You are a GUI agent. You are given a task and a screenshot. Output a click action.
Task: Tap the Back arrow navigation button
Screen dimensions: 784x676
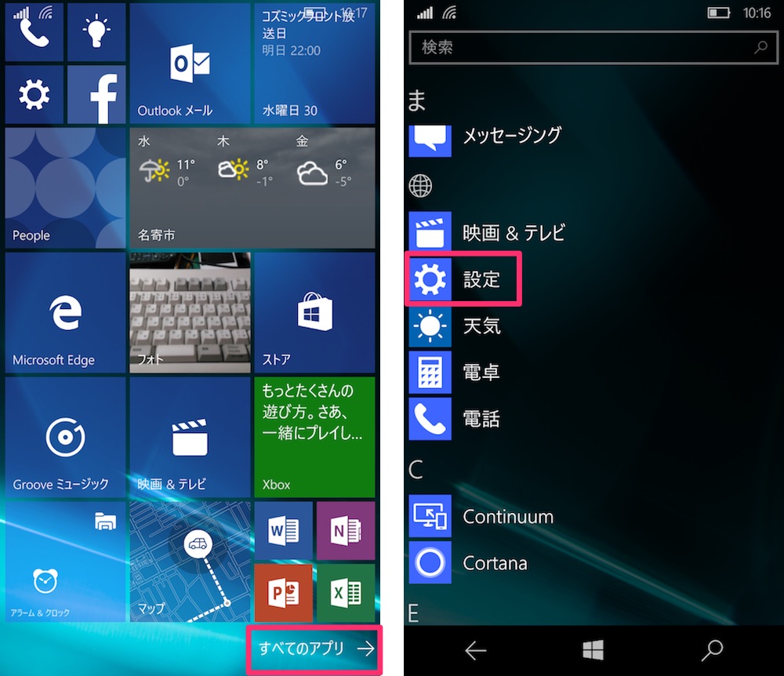[x=476, y=650]
